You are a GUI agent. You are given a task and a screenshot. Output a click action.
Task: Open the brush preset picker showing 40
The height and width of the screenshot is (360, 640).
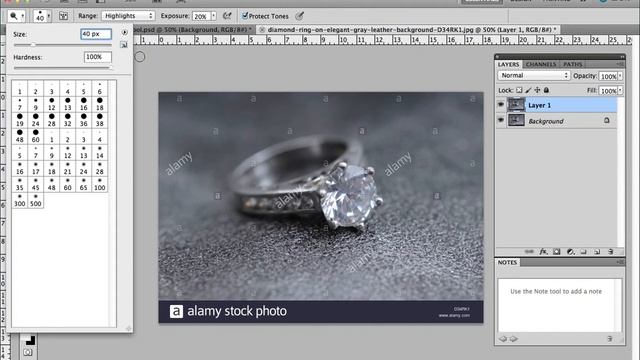[42, 16]
